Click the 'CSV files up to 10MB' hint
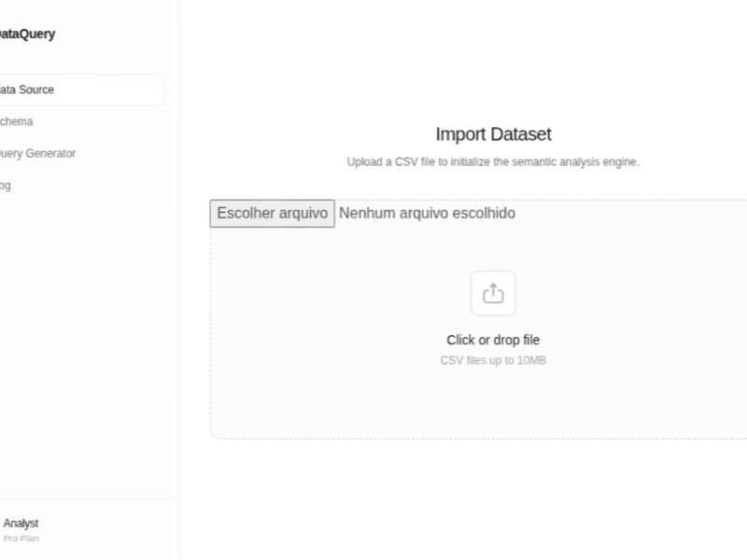Viewport: 747px width, 560px height. click(493, 360)
